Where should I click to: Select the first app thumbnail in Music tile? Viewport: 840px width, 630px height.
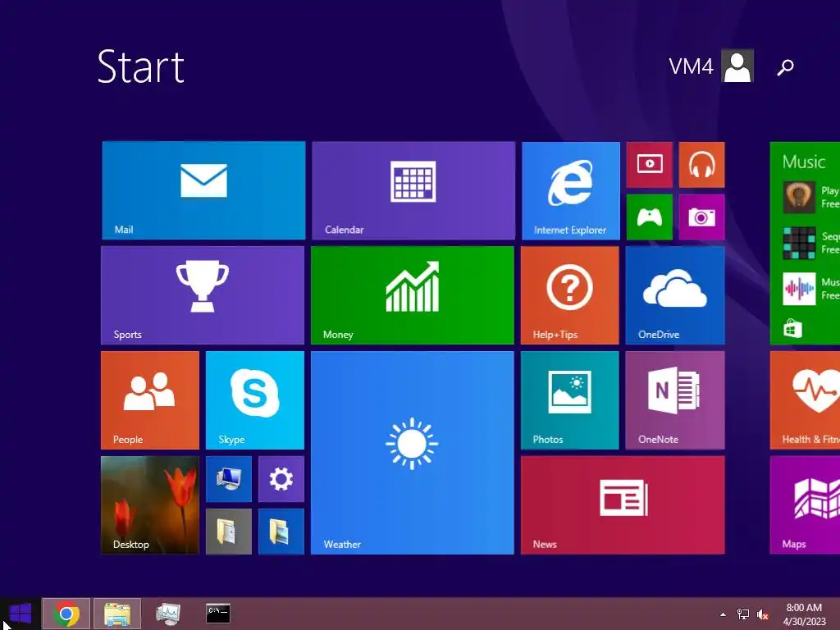pyautogui.click(x=799, y=197)
